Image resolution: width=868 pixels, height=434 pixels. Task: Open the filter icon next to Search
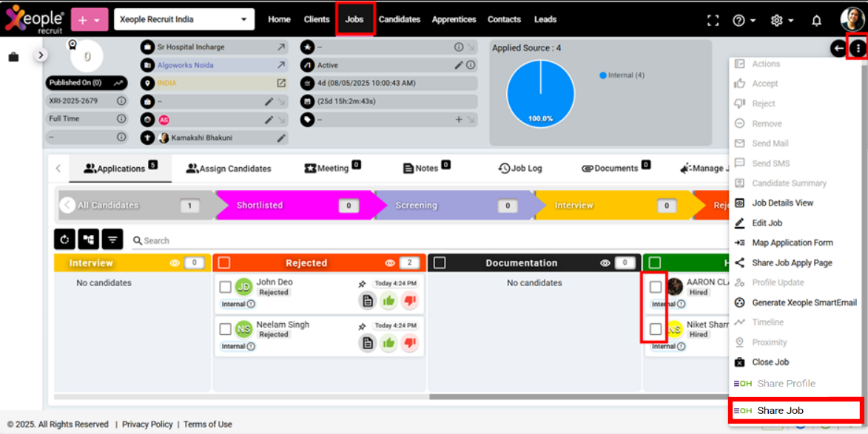point(112,240)
